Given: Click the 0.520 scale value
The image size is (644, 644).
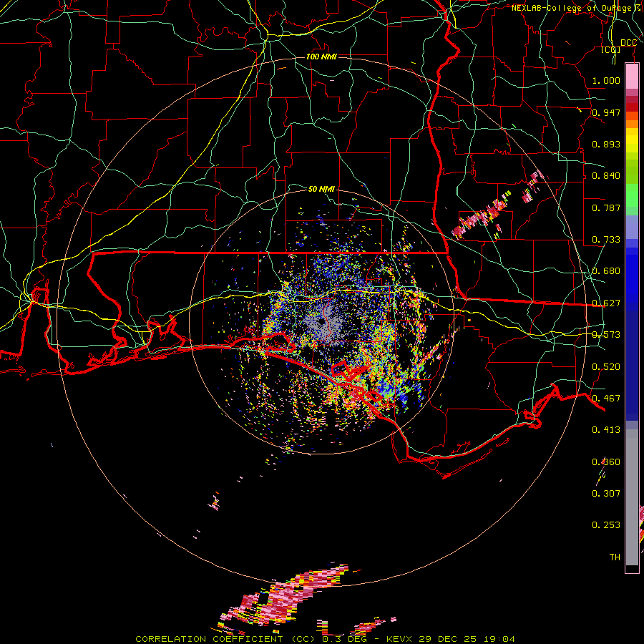Looking at the screenshot, I should pyautogui.click(x=606, y=367).
